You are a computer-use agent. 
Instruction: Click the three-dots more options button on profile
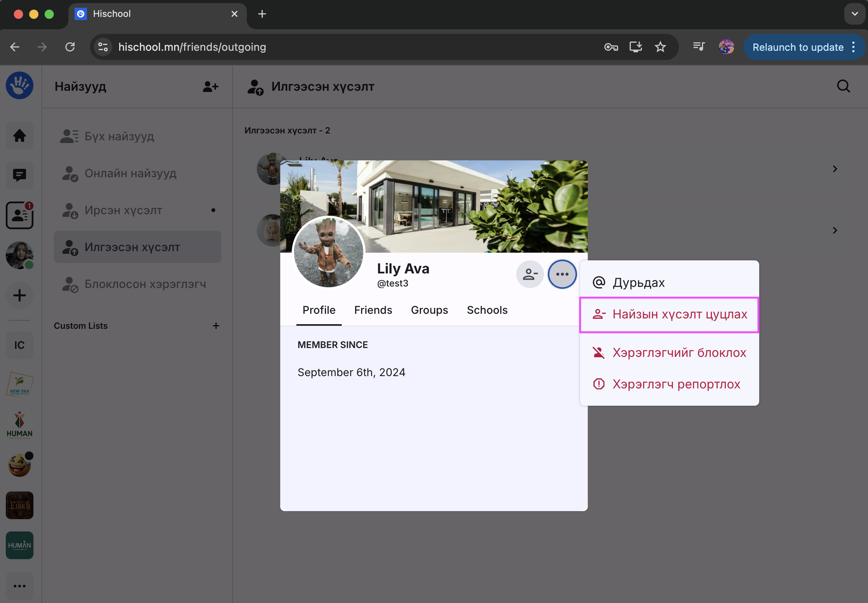[562, 274]
